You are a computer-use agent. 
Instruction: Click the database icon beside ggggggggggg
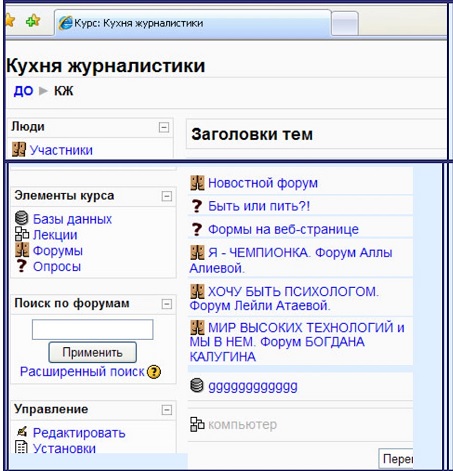197,385
